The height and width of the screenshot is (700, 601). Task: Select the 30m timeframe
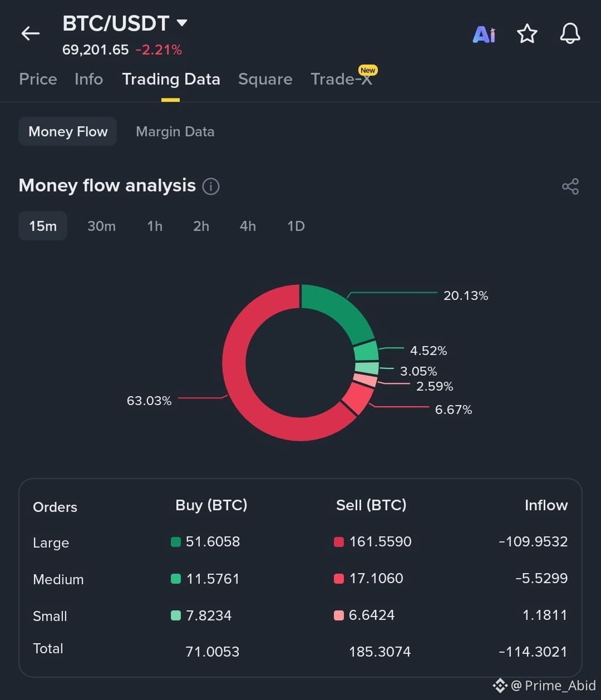[x=101, y=226]
